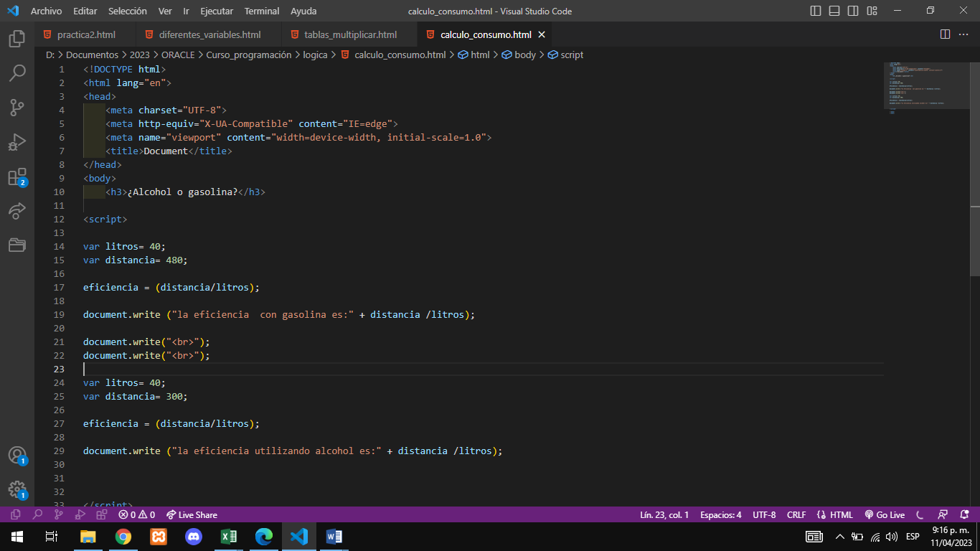The height and width of the screenshot is (551, 980).
Task: Open the Ejecutar menu
Action: click(217, 11)
